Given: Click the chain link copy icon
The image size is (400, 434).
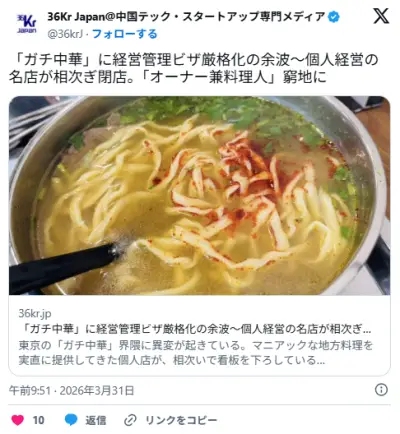Looking at the screenshot, I should (130, 420).
